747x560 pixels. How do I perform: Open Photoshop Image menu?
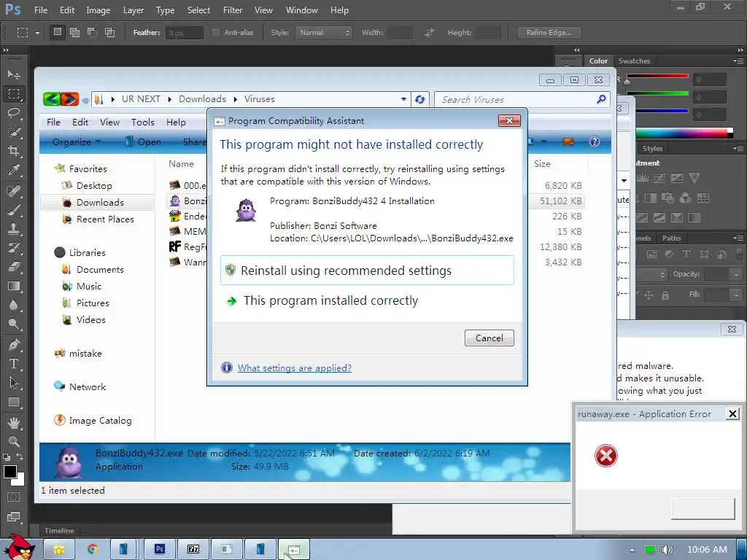[98, 10]
